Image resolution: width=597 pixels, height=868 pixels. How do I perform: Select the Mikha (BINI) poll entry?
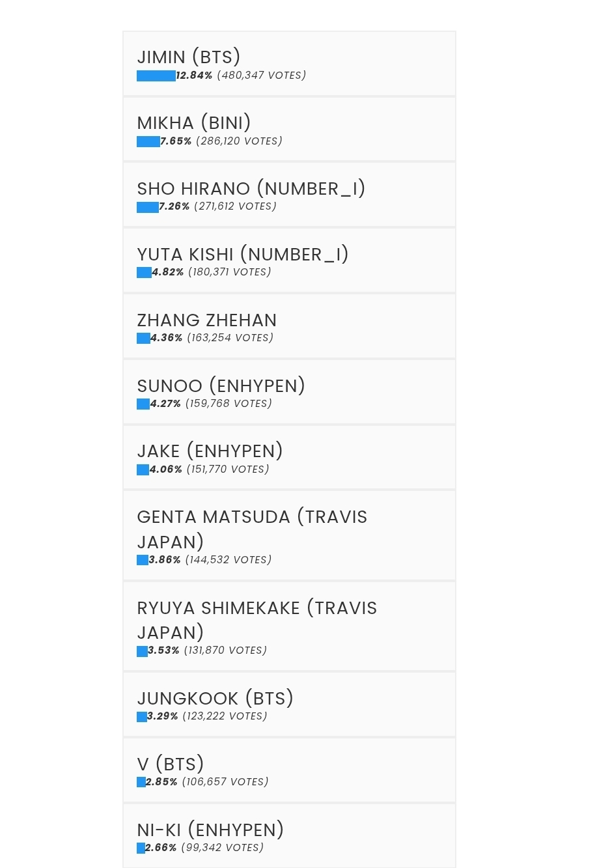tap(194, 123)
